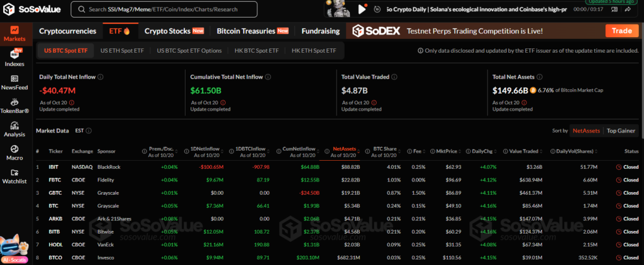Open NewsFeed from the sidebar
The image size is (644, 265).
point(14,82)
